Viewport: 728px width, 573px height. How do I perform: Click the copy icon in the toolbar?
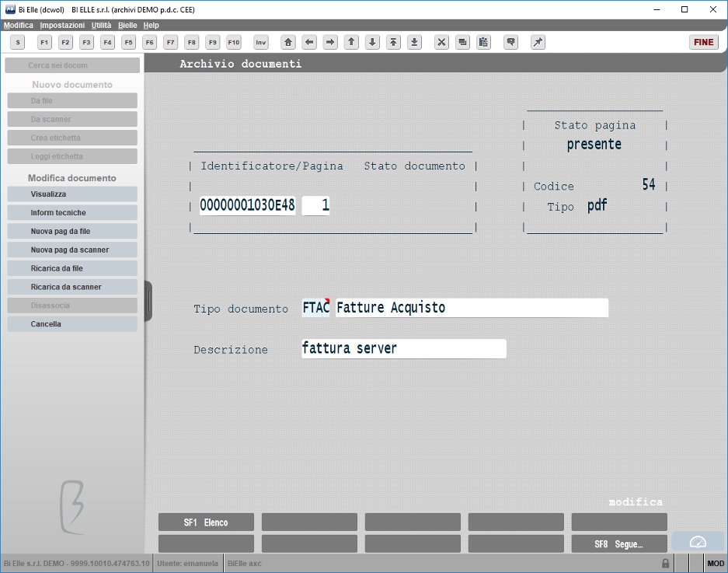462,42
